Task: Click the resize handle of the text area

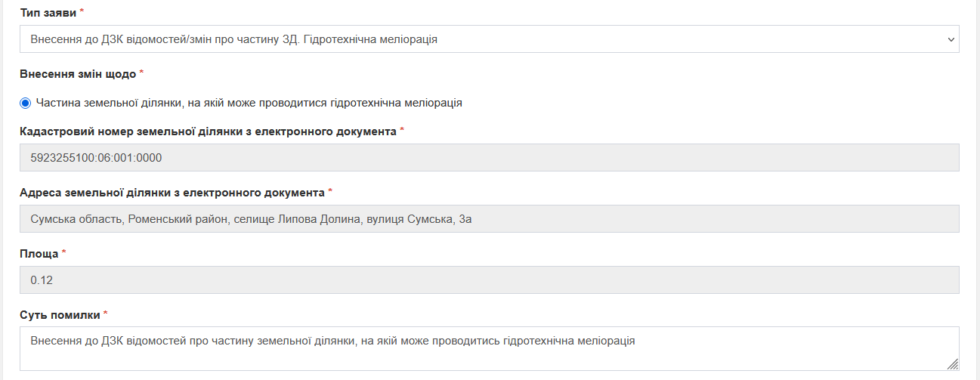Action: [953, 364]
